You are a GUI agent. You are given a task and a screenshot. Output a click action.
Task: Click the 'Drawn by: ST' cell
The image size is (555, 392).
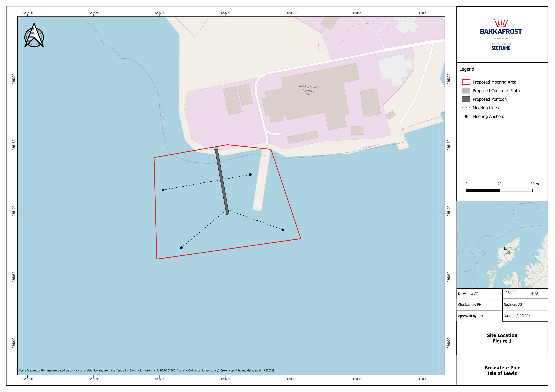(480, 294)
